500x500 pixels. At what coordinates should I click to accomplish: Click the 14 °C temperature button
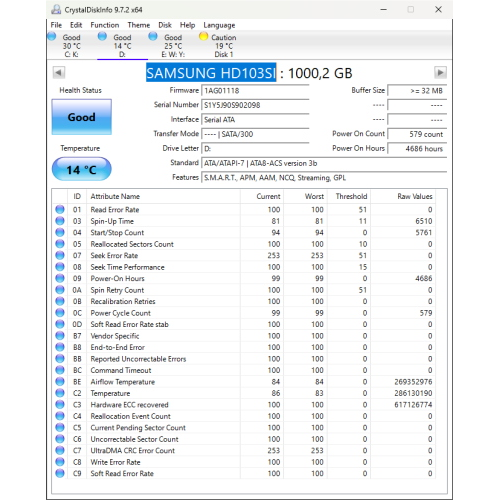click(82, 169)
